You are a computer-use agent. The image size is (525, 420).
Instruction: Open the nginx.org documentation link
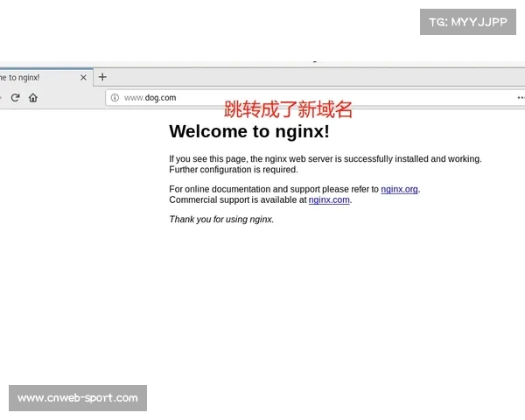click(399, 189)
